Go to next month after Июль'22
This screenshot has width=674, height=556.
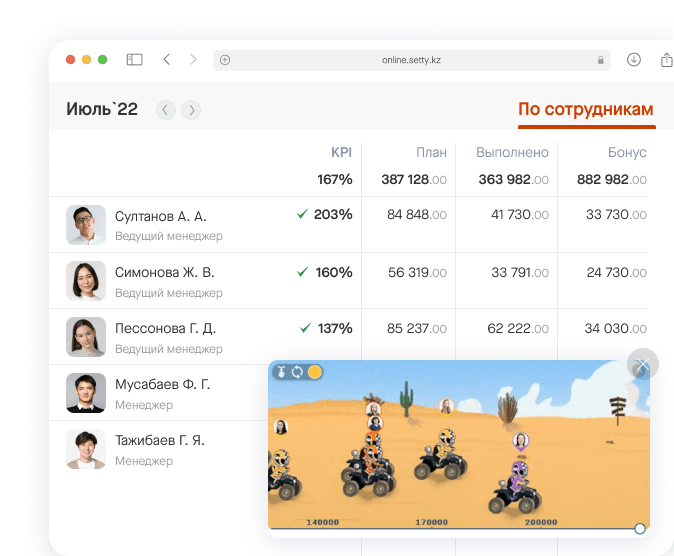pos(191,110)
